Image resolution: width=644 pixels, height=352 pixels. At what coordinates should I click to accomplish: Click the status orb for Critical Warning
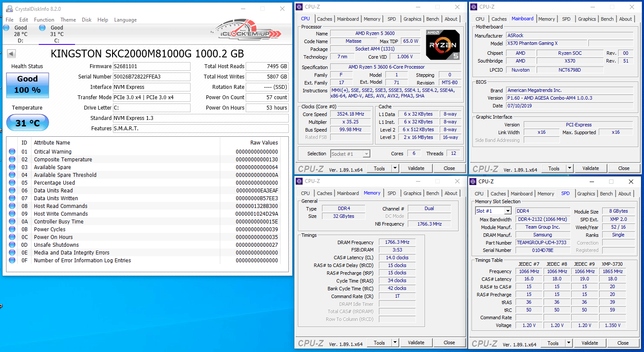click(x=12, y=152)
